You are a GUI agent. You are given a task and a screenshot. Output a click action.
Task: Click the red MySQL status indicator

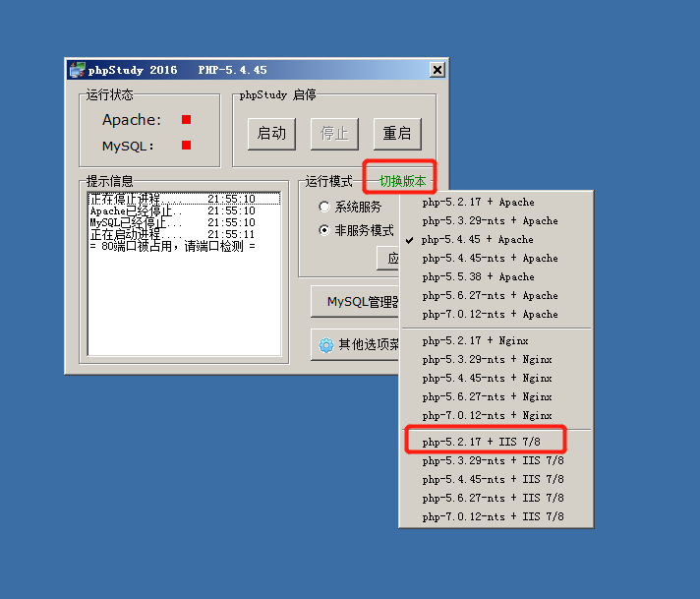(186, 146)
